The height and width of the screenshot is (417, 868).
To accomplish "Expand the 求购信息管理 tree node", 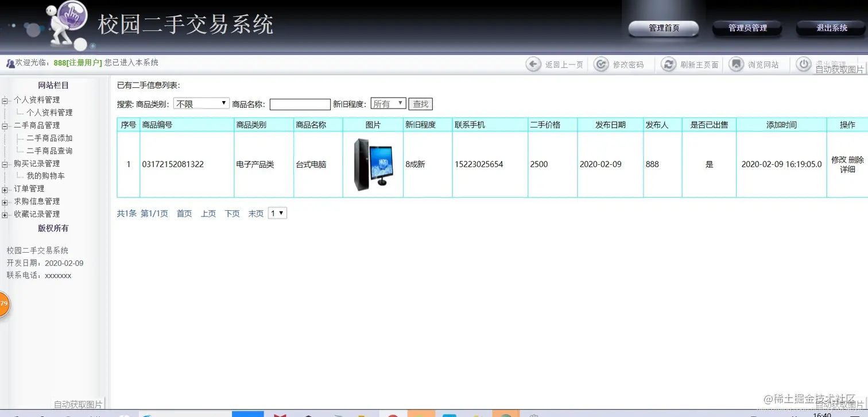I will pos(5,202).
